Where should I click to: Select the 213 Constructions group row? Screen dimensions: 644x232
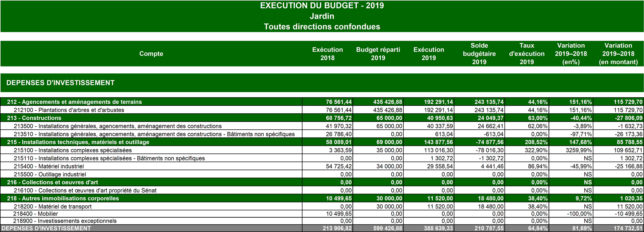coord(34,118)
